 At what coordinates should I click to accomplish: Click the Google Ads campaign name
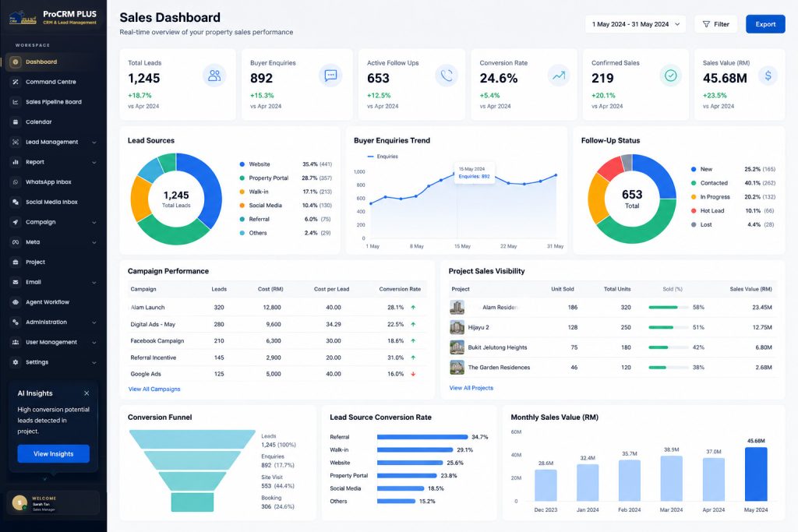(146, 374)
